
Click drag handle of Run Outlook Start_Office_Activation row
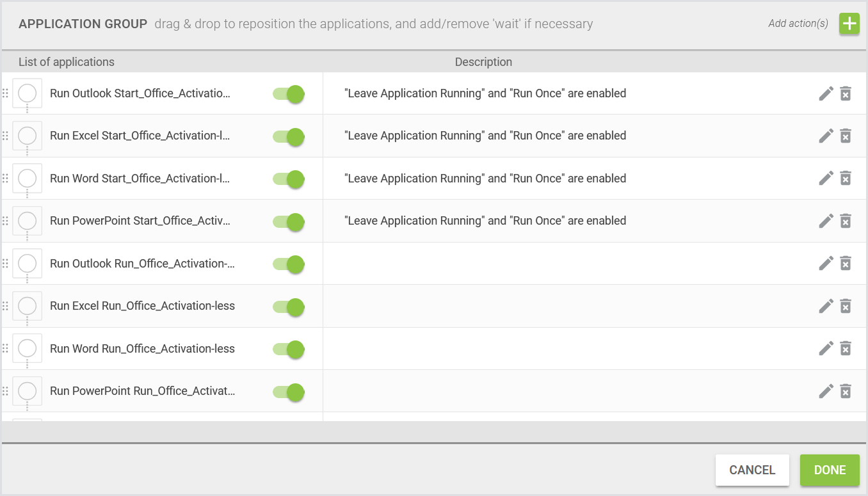pyautogui.click(x=5, y=93)
